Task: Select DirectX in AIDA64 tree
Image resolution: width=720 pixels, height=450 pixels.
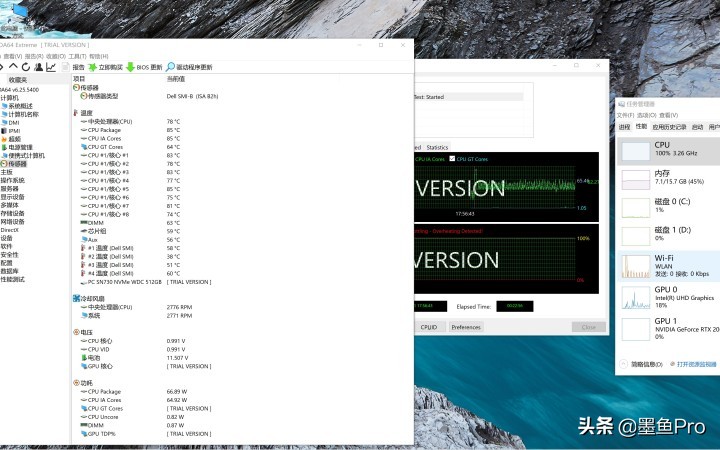Action: [x=10, y=230]
